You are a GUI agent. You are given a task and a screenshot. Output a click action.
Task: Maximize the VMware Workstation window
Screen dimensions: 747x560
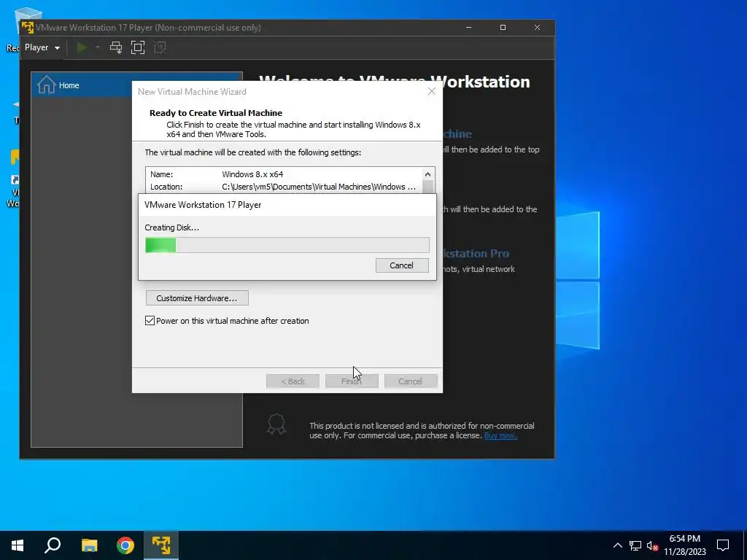pyautogui.click(x=503, y=28)
